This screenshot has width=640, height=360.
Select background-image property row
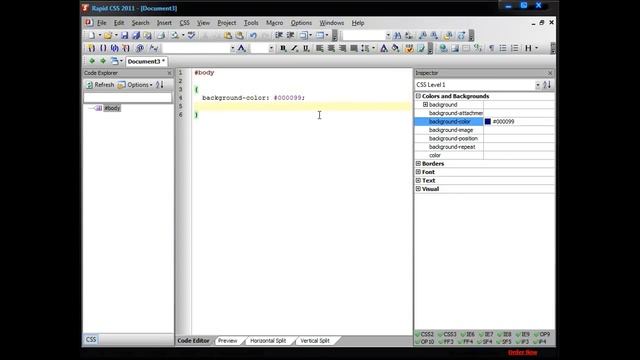484,130
